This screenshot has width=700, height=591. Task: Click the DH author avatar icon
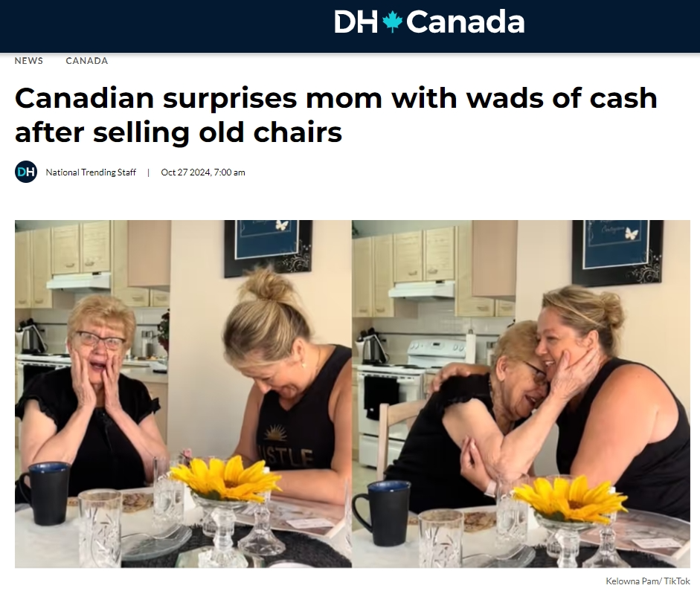[x=26, y=172]
